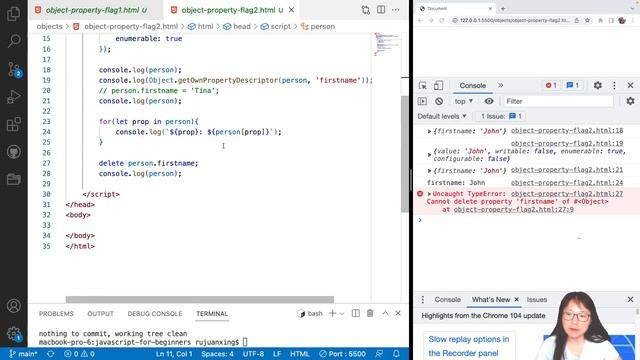Click the Chrome address bar URL
Screen dimensions: 640x360
(515, 20)
